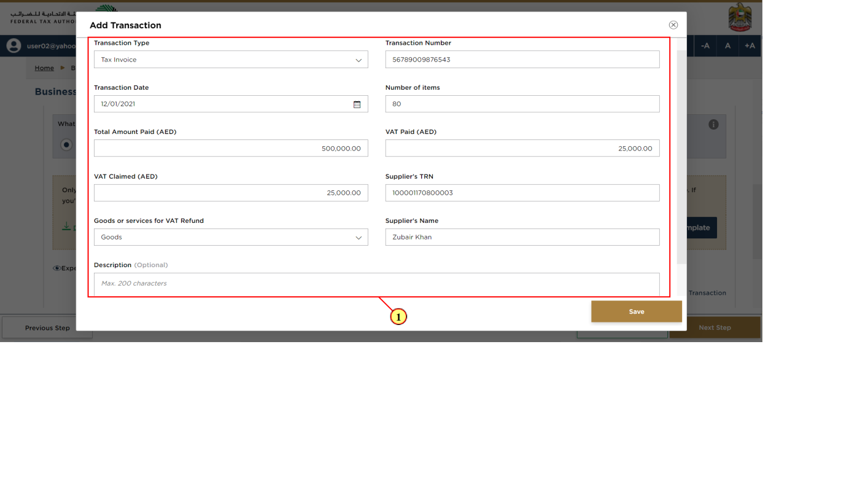868x492 pixels.
Task: Open the Goods or services dropdown
Action: tap(231, 237)
